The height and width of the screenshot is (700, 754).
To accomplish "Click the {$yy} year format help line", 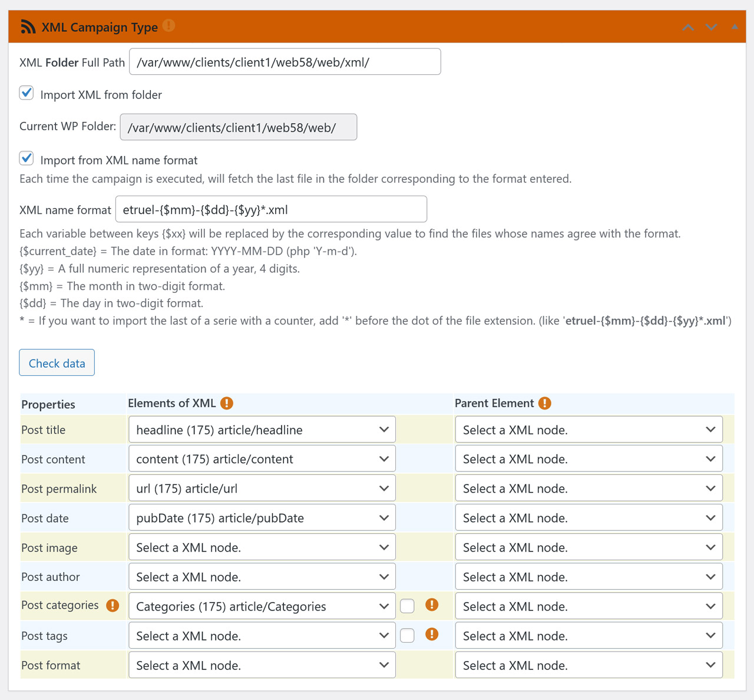I will 160,269.
